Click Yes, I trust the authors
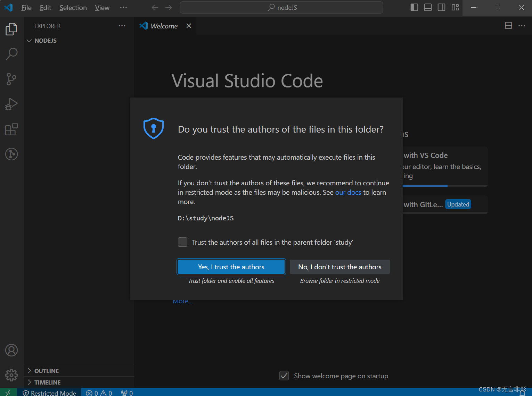Screen dimensions: 532x396 click(x=231, y=267)
